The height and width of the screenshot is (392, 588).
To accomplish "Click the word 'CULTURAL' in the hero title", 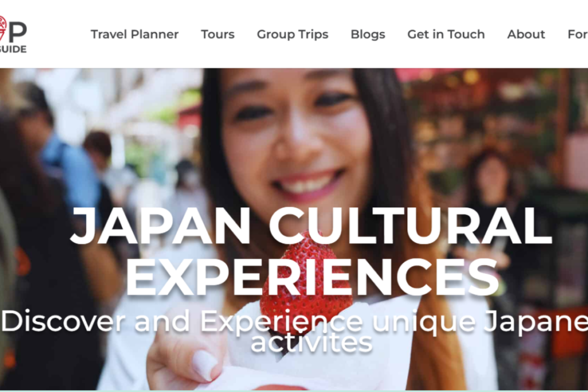I will (x=410, y=226).
